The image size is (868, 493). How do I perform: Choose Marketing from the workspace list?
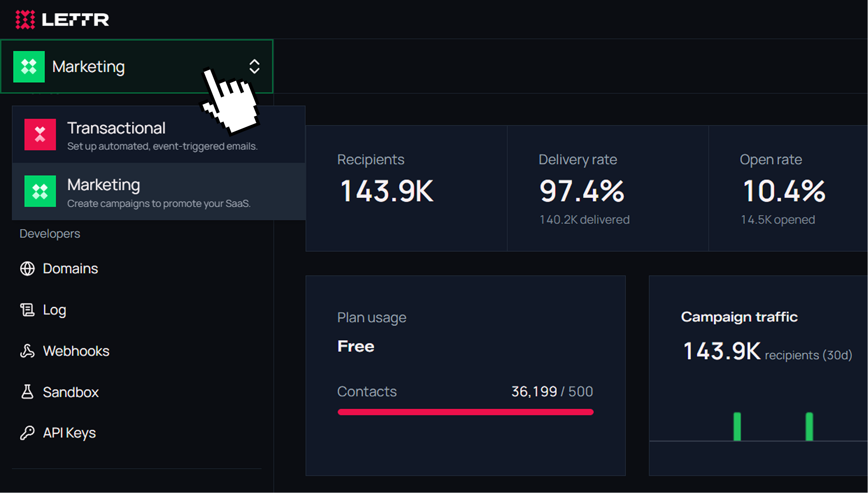[159, 192]
